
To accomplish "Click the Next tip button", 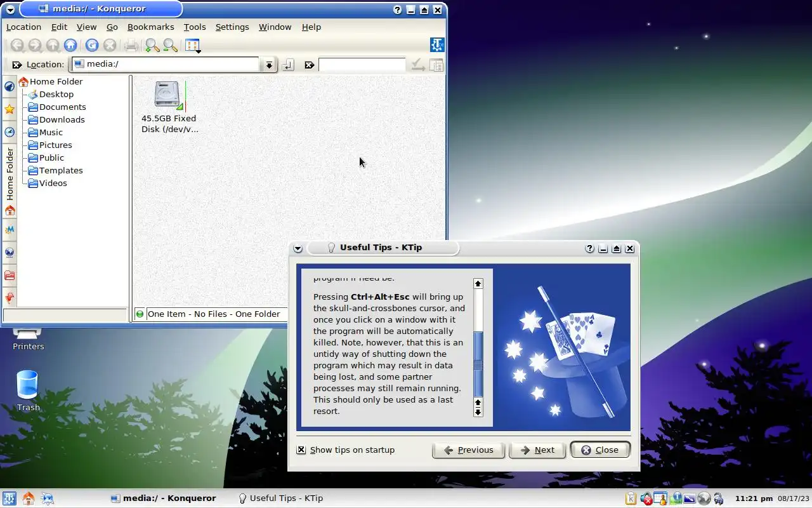I will coord(537,450).
